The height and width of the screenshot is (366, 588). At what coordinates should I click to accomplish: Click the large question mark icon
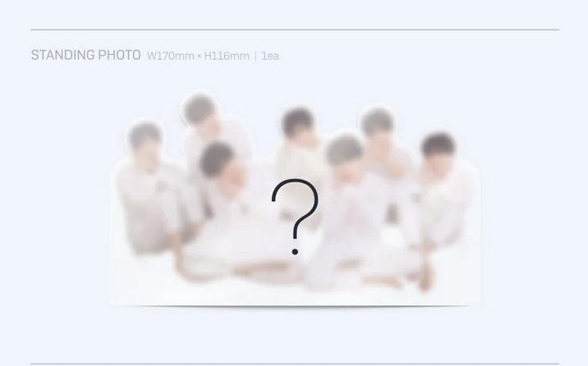tap(295, 217)
